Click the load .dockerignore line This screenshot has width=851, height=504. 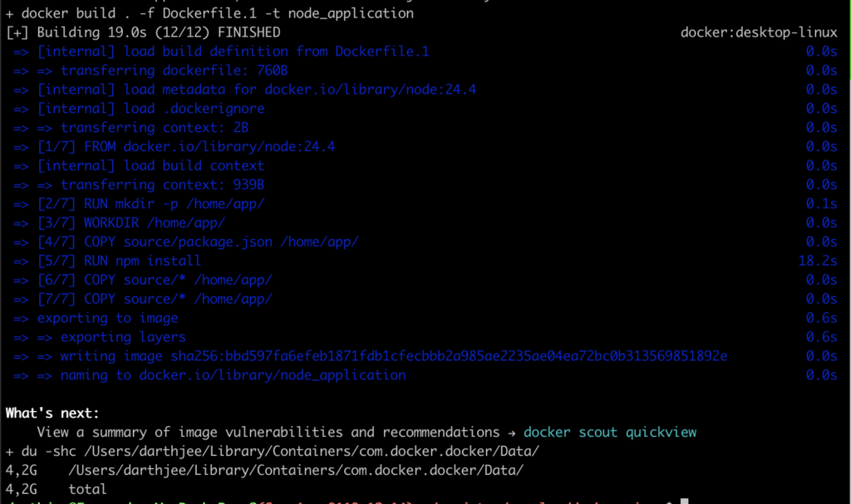click(150, 108)
